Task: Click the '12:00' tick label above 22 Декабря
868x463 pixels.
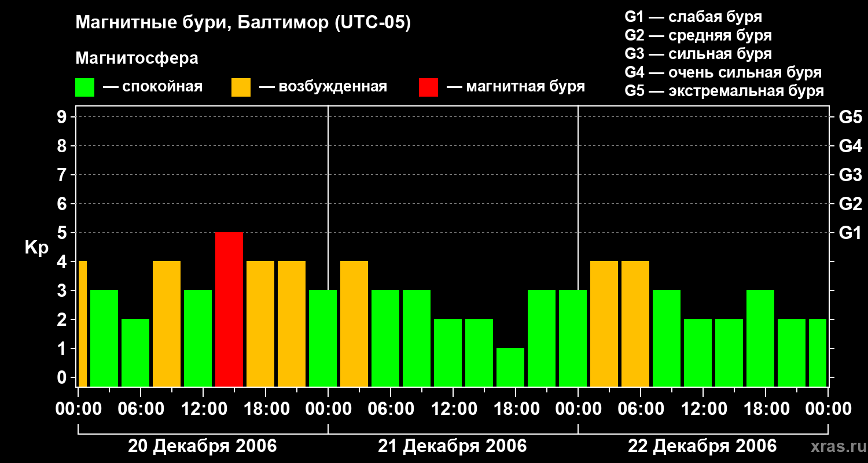Action: [x=703, y=409]
